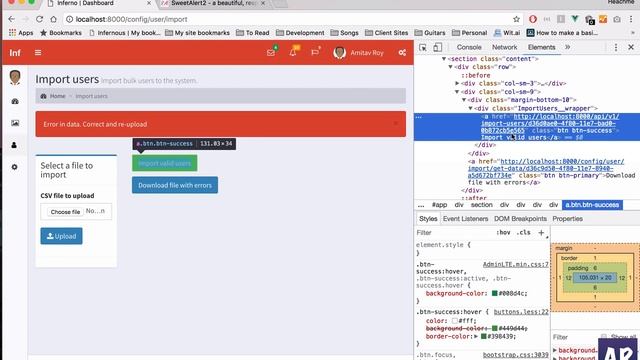Open the Home breadcrumb link

[x=58, y=96]
